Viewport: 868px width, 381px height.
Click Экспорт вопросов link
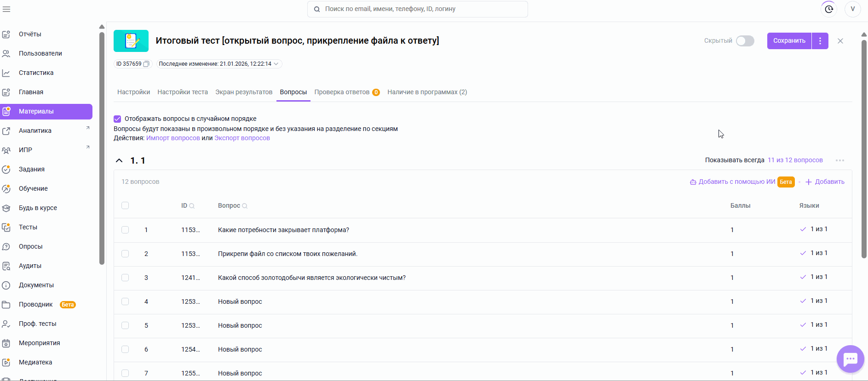coord(242,138)
